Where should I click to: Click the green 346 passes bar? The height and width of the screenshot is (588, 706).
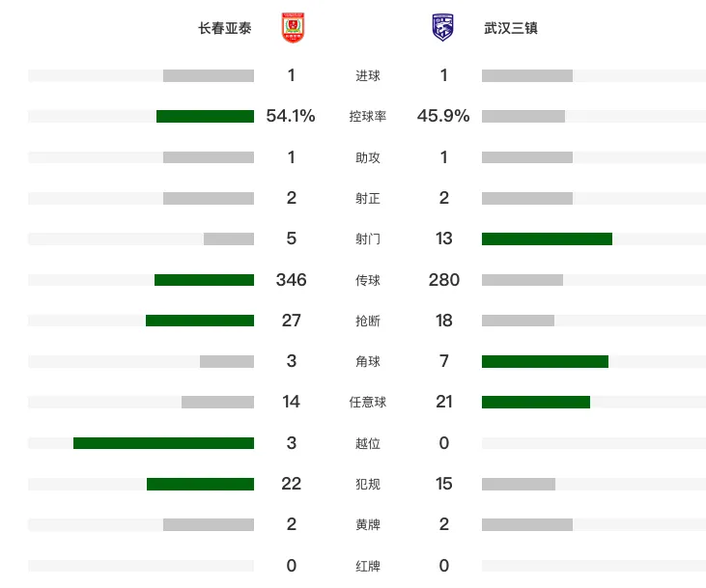204,280
